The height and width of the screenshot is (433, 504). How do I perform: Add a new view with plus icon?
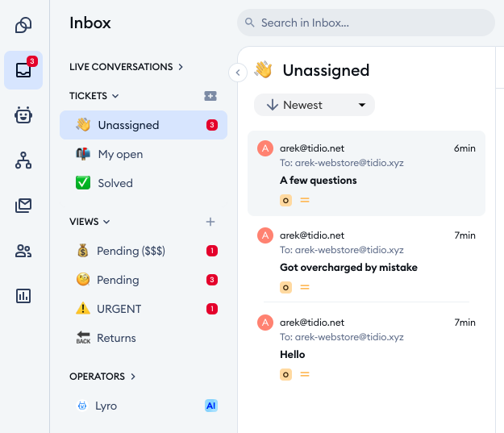coord(210,222)
